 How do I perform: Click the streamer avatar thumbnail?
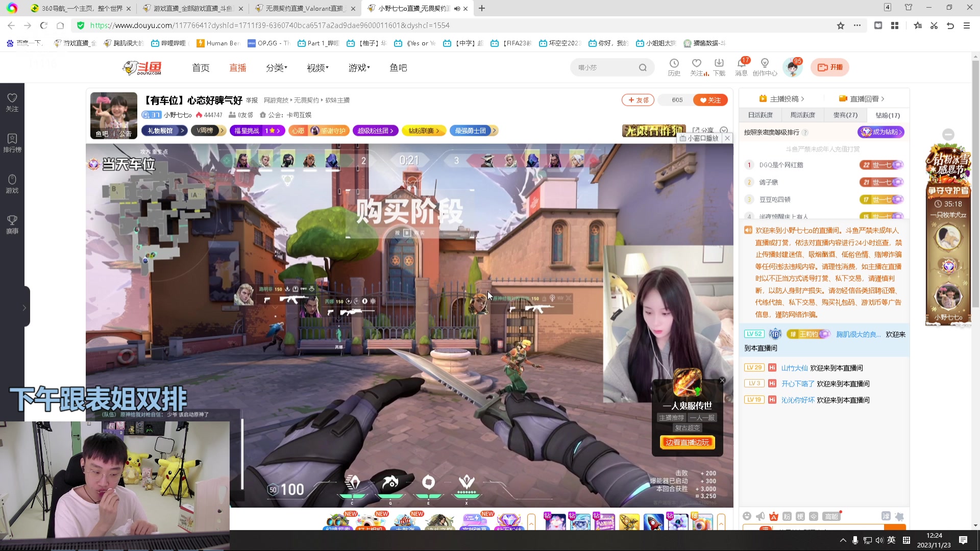[x=113, y=115]
